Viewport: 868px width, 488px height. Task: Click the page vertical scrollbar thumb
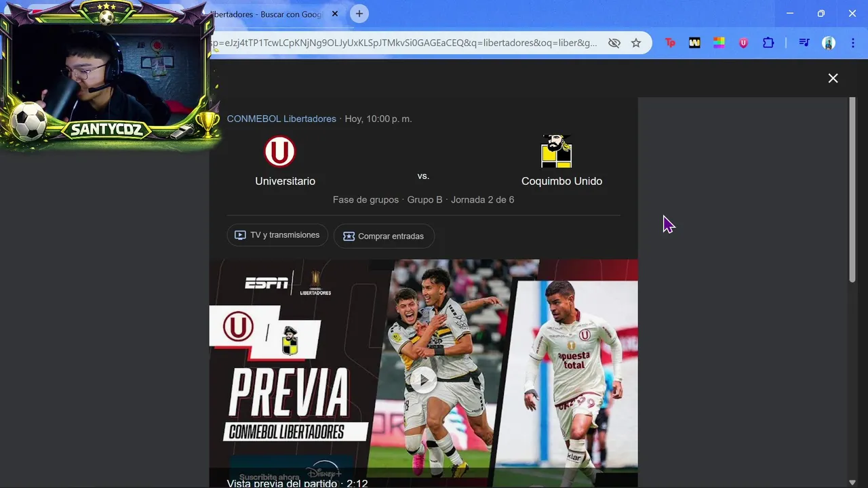(x=852, y=190)
